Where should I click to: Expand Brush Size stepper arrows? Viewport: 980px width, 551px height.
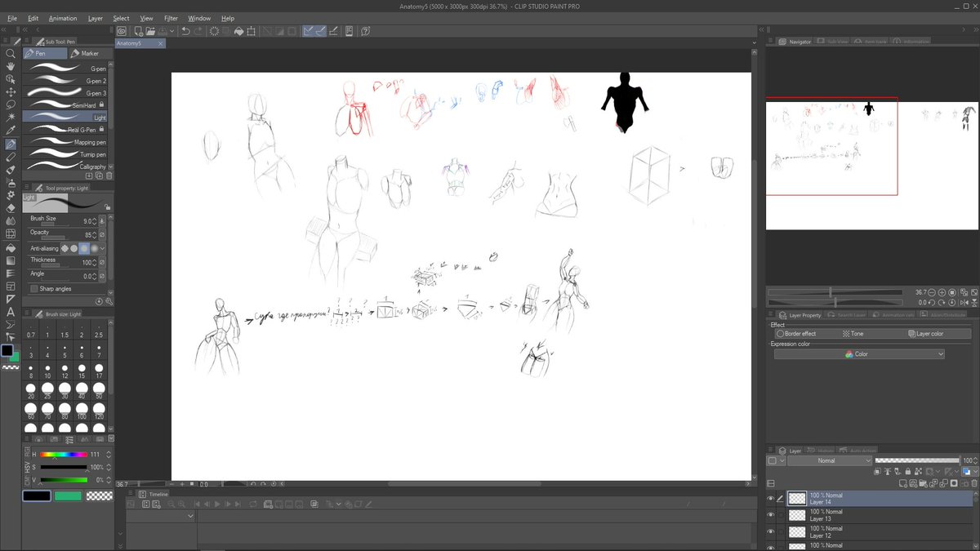(x=95, y=221)
